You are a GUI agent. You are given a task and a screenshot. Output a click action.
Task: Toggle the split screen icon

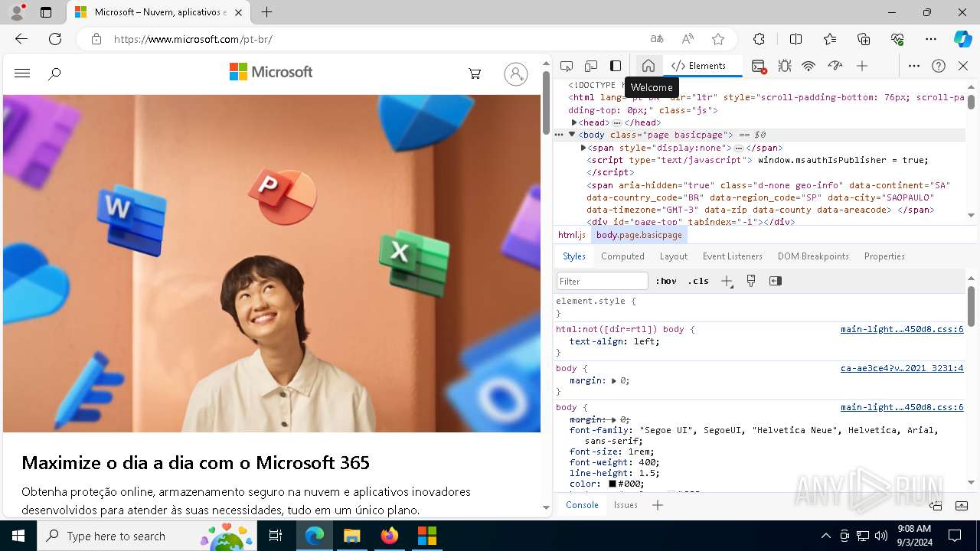pos(795,39)
